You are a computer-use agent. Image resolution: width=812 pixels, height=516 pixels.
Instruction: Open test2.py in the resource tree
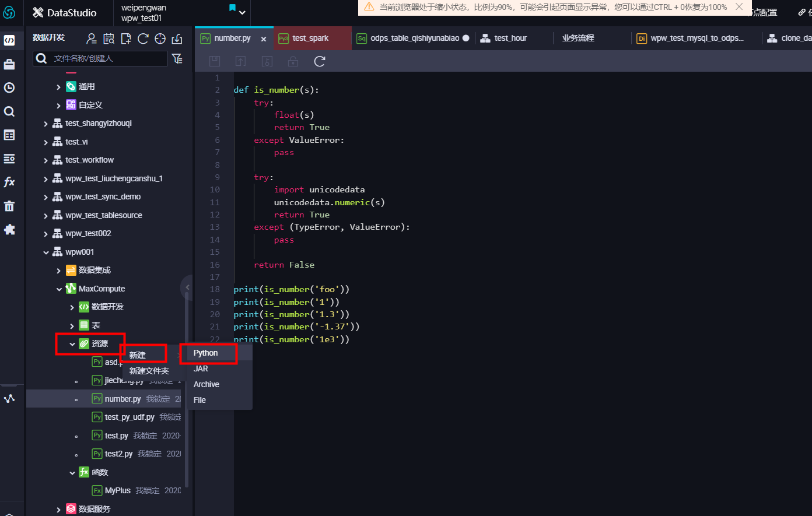point(118,454)
